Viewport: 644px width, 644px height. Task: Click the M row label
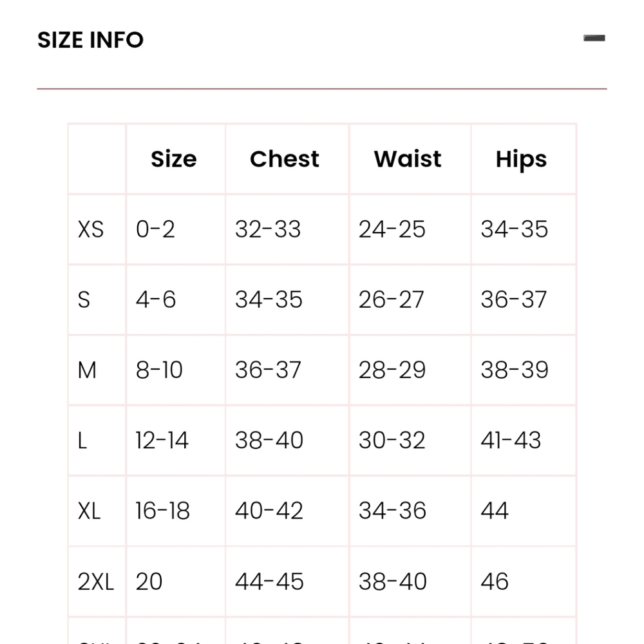click(87, 370)
